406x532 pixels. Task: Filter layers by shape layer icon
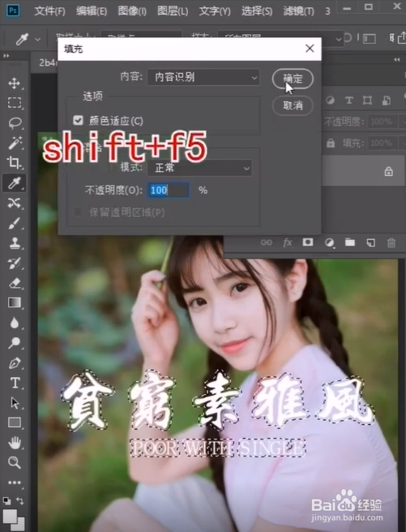tap(367, 100)
